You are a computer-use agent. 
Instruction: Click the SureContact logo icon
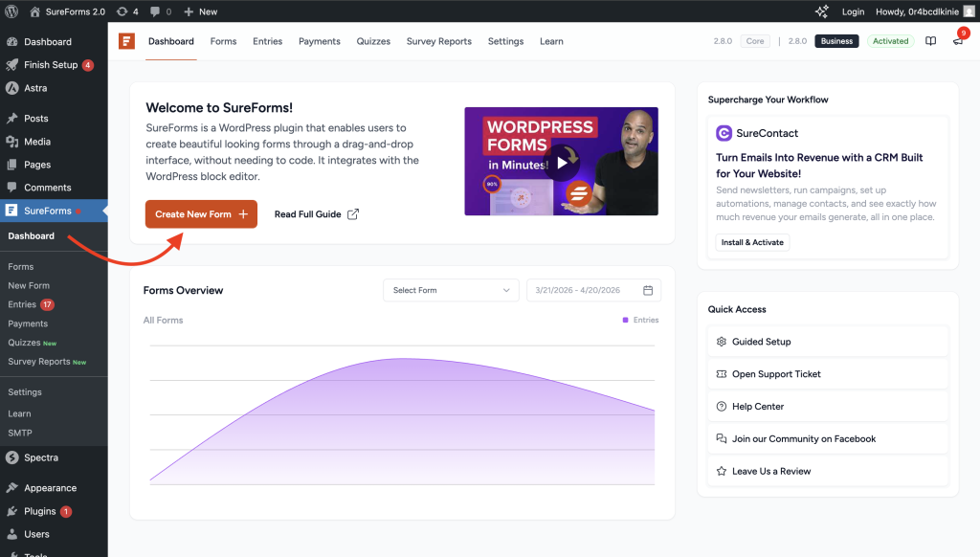(x=724, y=133)
